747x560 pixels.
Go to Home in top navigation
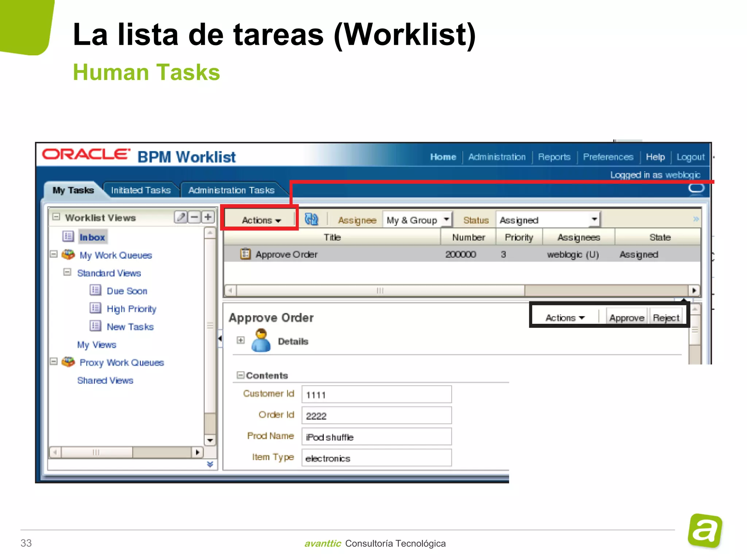[x=443, y=157]
